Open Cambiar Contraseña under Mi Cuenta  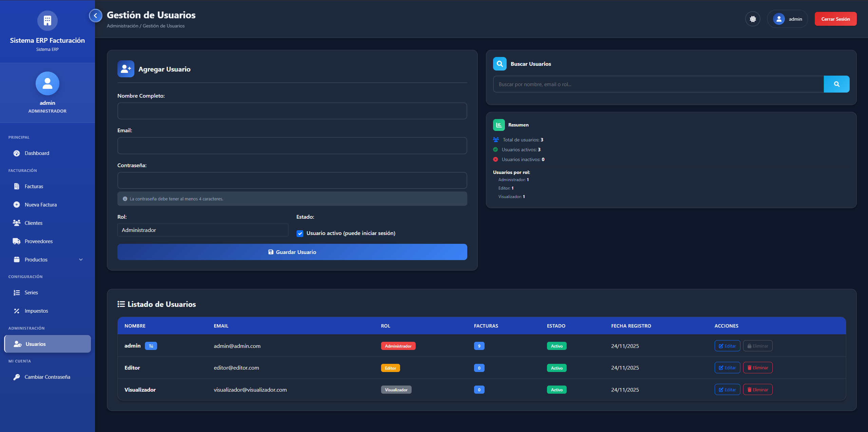tap(47, 377)
